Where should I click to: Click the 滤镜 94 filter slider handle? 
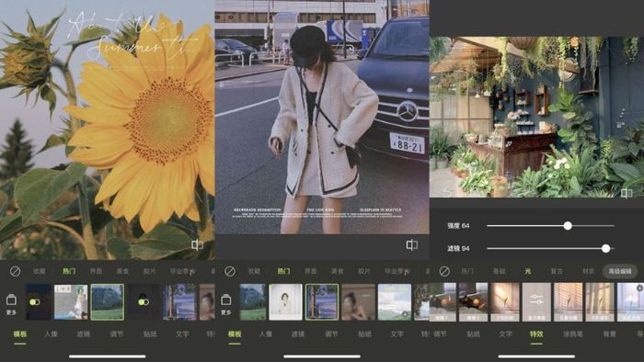point(605,248)
